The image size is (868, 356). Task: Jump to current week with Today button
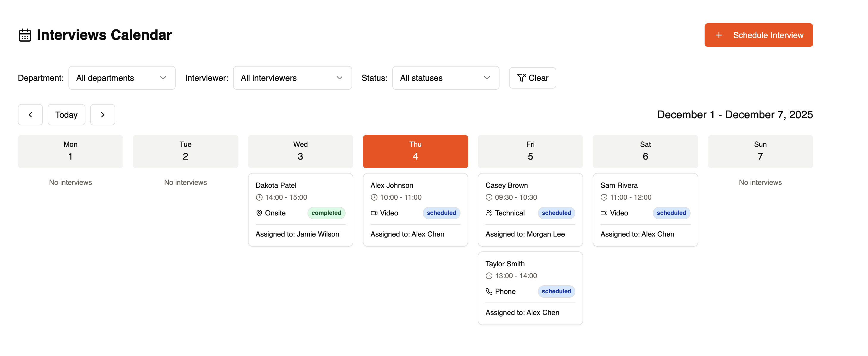click(x=66, y=115)
